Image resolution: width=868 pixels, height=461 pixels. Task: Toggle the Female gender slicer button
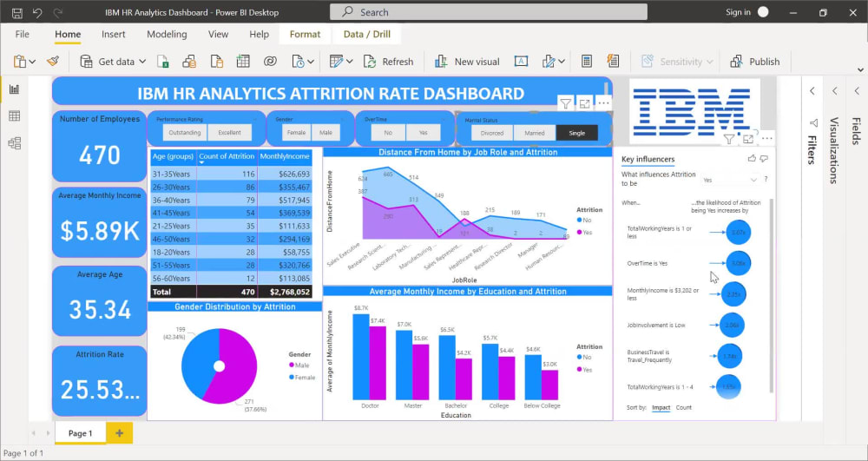pos(296,133)
